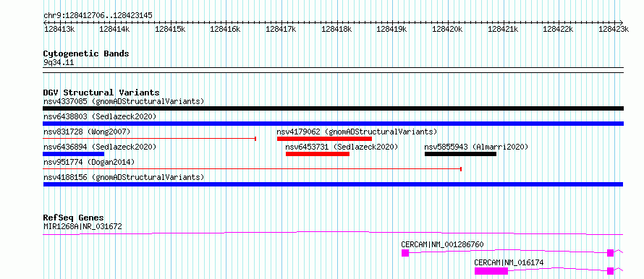The height and width of the screenshot is (279, 644).
Task: Open variant label nsv6438803 (Sedlazeck2020)
Action: (x=100, y=116)
